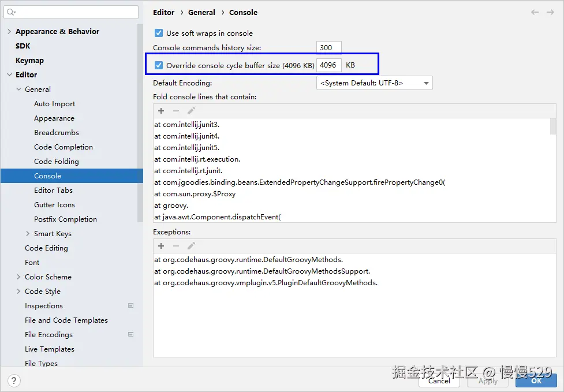The image size is (564, 392).
Task: Click the OK button
Action: tap(536, 380)
